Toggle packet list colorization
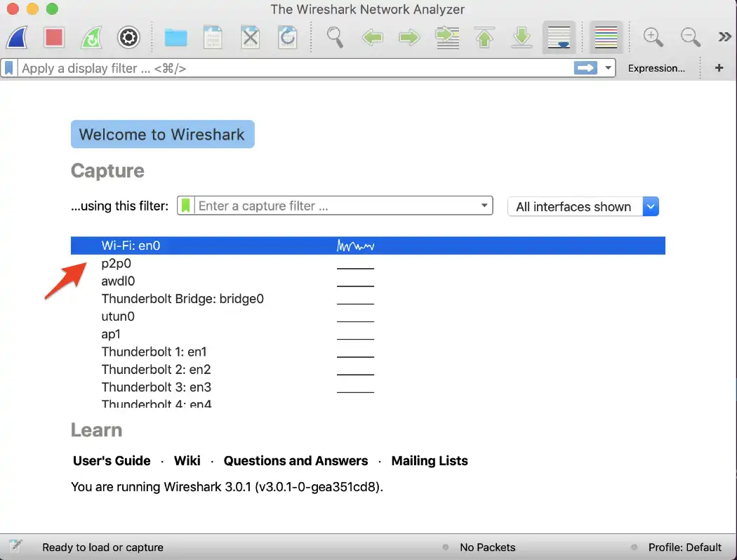This screenshot has width=737, height=560. pyautogui.click(x=606, y=38)
